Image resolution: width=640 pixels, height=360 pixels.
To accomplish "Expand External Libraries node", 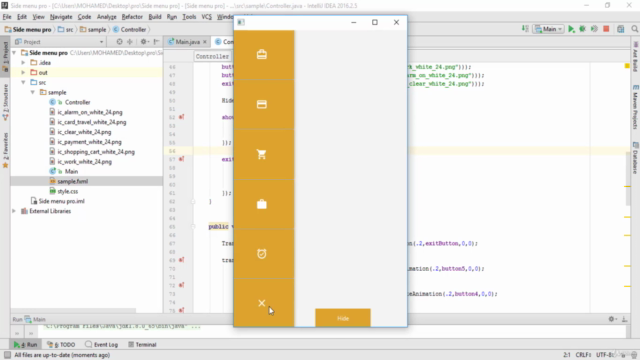I will tap(14, 211).
